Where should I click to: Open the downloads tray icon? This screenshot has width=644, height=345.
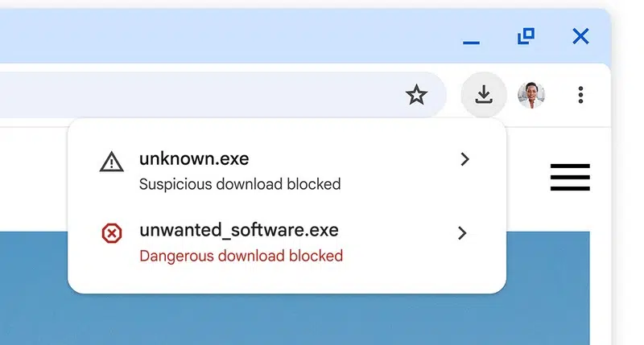483,95
